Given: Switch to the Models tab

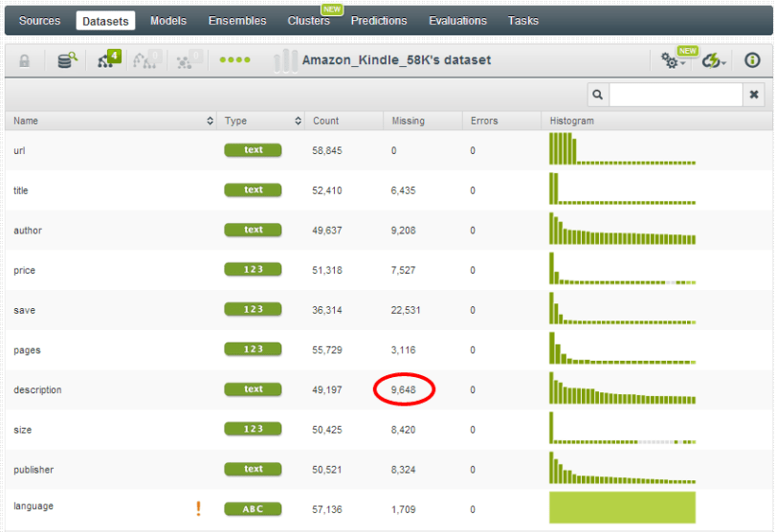Looking at the screenshot, I should (168, 20).
